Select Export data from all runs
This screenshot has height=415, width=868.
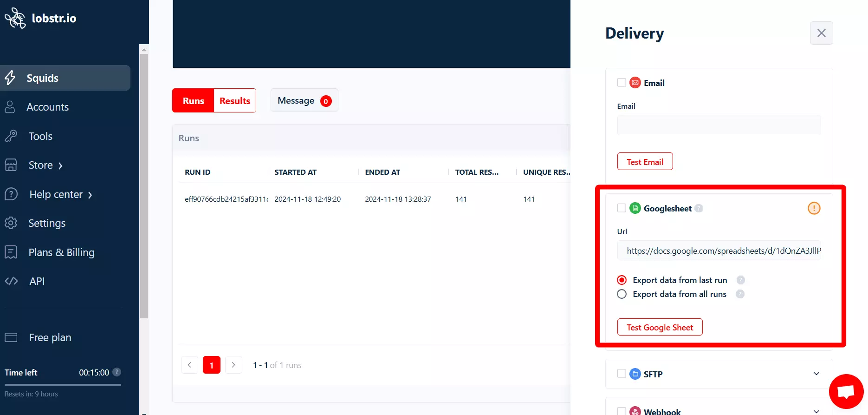[x=622, y=294]
